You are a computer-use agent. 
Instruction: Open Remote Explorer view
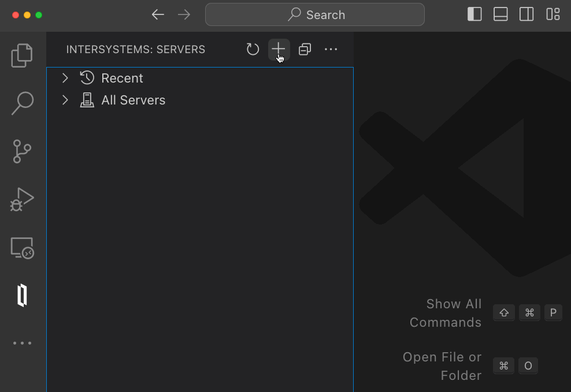click(x=22, y=248)
